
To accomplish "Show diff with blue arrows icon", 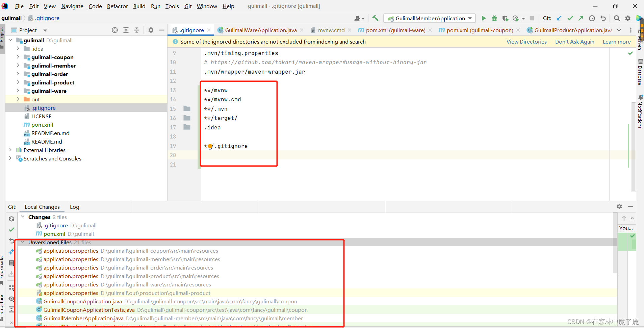I will (11, 252).
